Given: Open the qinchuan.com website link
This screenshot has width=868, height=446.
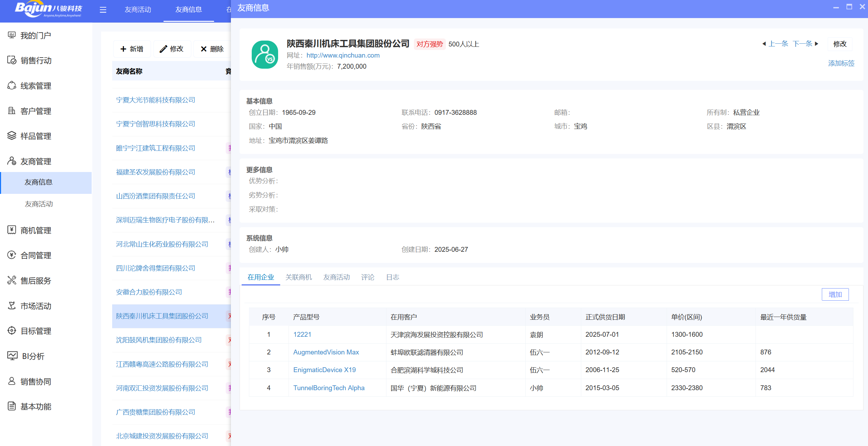Looking at the screenshot, I should [343, 55].
